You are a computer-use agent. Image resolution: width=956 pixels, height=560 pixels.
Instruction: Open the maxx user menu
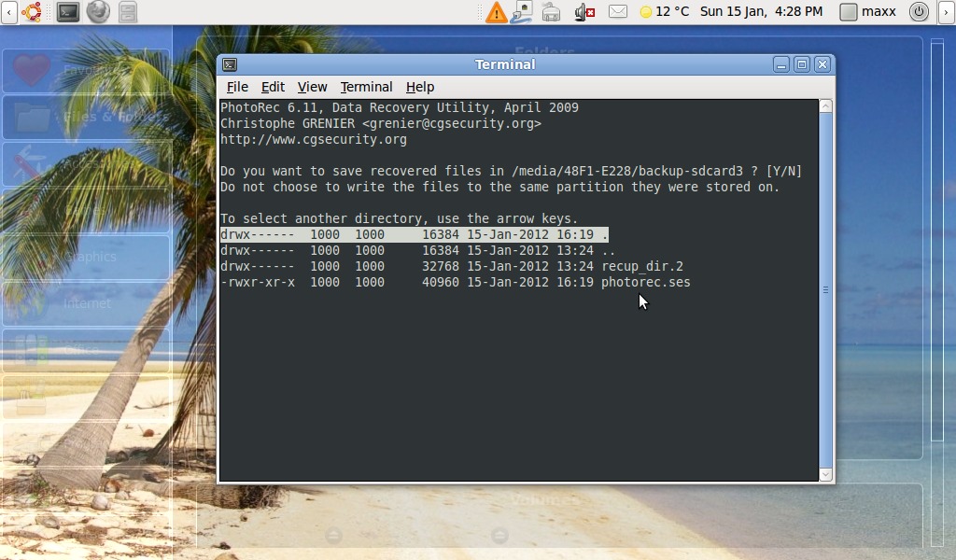click(x=867, y=11)
